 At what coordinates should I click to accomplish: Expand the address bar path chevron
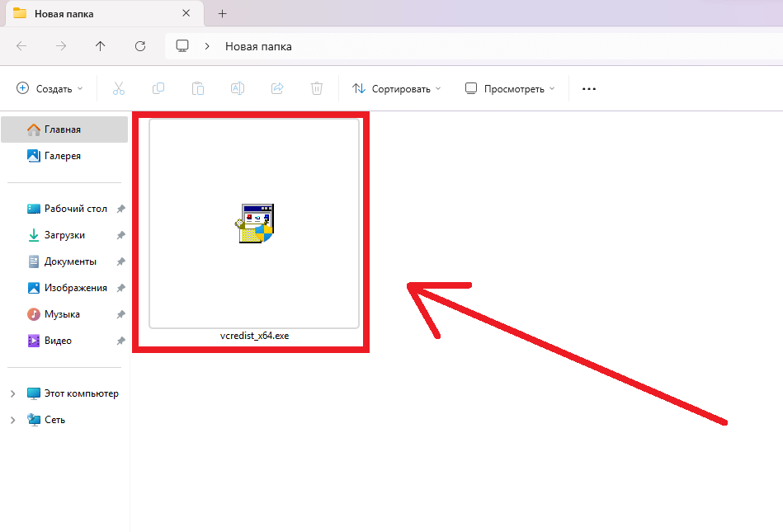point(207,46)
